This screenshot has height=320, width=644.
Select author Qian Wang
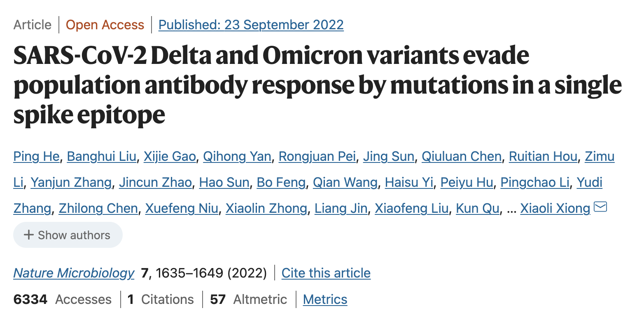click(x=345, y=183)
